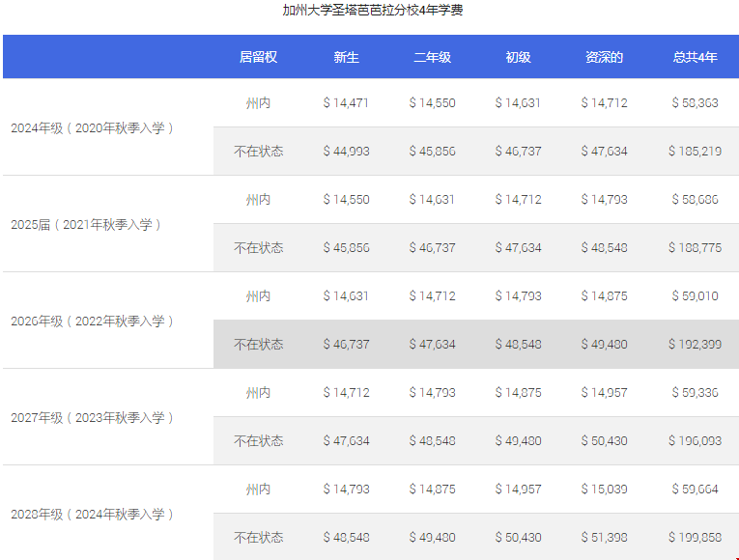
Task: Click the 不在状态 cell in the highlighted 2026年级 row
Action: [258, 345]
